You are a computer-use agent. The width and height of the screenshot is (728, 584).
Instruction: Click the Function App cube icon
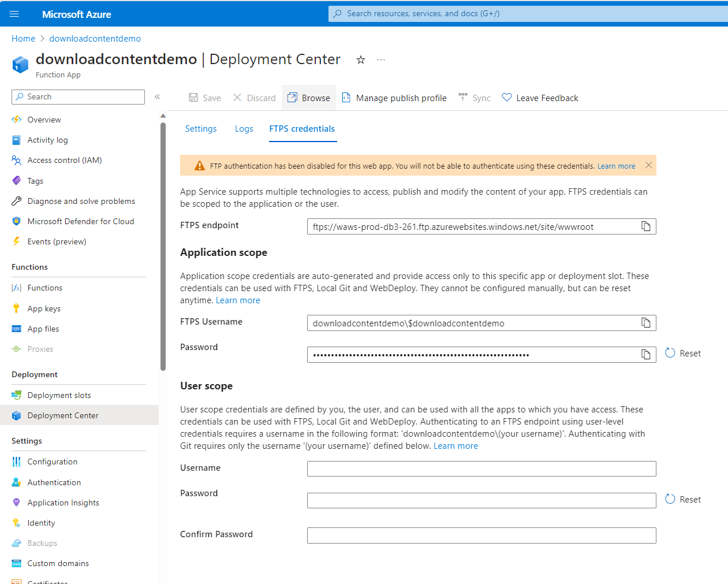pos(20,64)
